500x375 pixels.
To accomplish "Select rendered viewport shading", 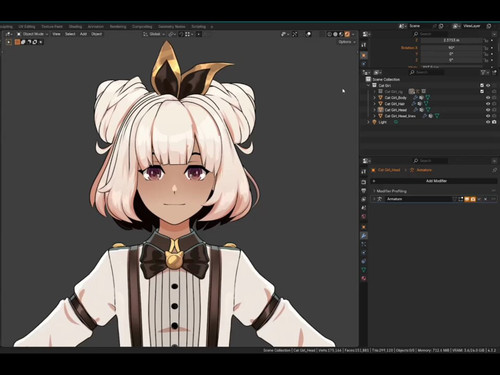I will [347, 34].
